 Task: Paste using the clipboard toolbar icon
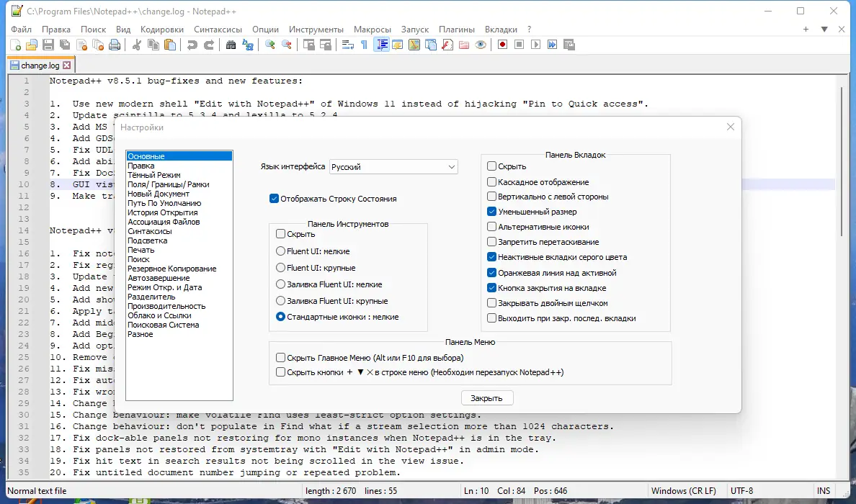[170, 45]
